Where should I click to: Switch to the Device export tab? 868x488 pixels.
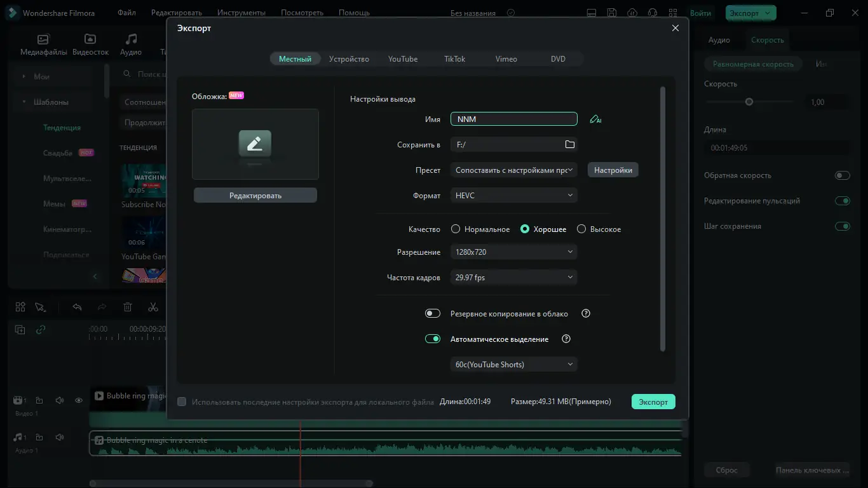point(349,58)
